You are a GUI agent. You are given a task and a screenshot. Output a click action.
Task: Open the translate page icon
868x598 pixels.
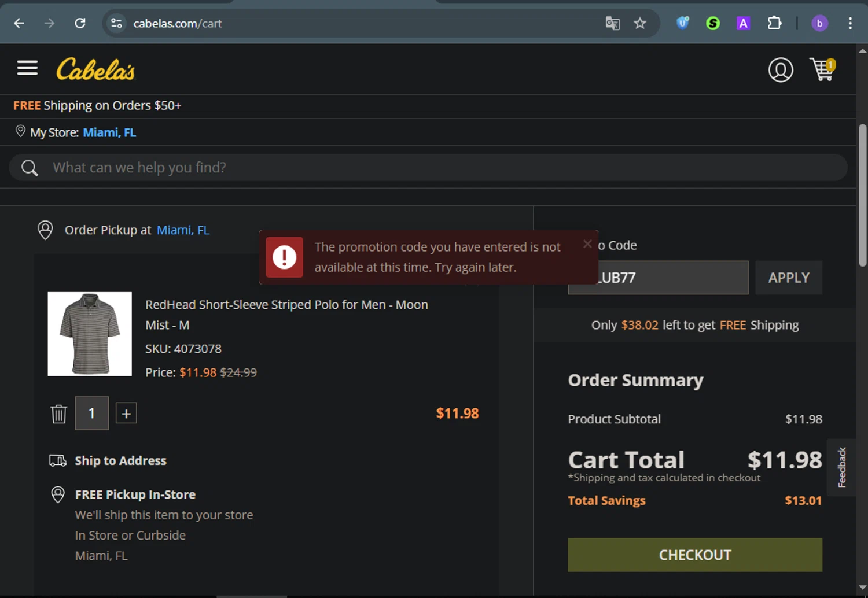(x=612, y=23)
